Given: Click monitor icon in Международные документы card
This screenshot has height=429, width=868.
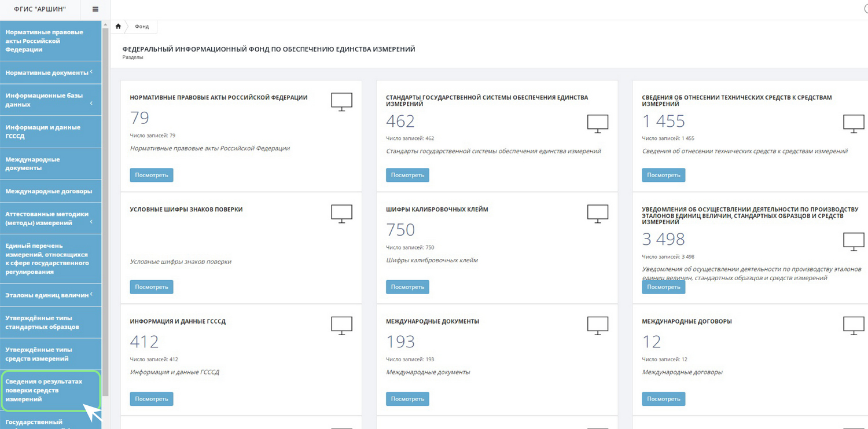Looking at the screenshot, I should coord(597,325).
